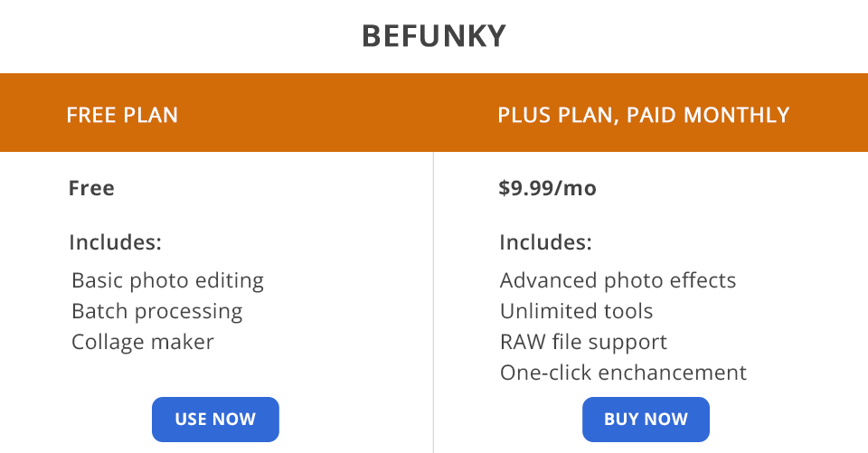868x453 pixels.
Task: Click the USE NOW button
Action: click(215, 420)
